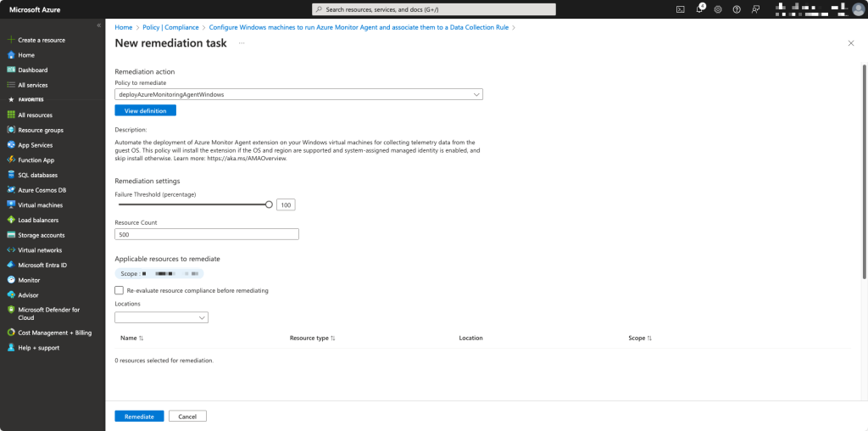
Task: Click the All resources grid icon
Action: (x=10, y=115)
